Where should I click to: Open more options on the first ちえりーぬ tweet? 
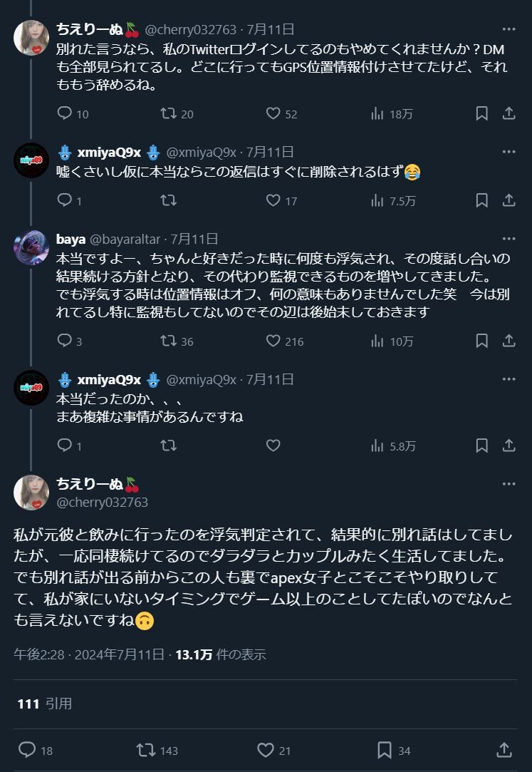509,29
